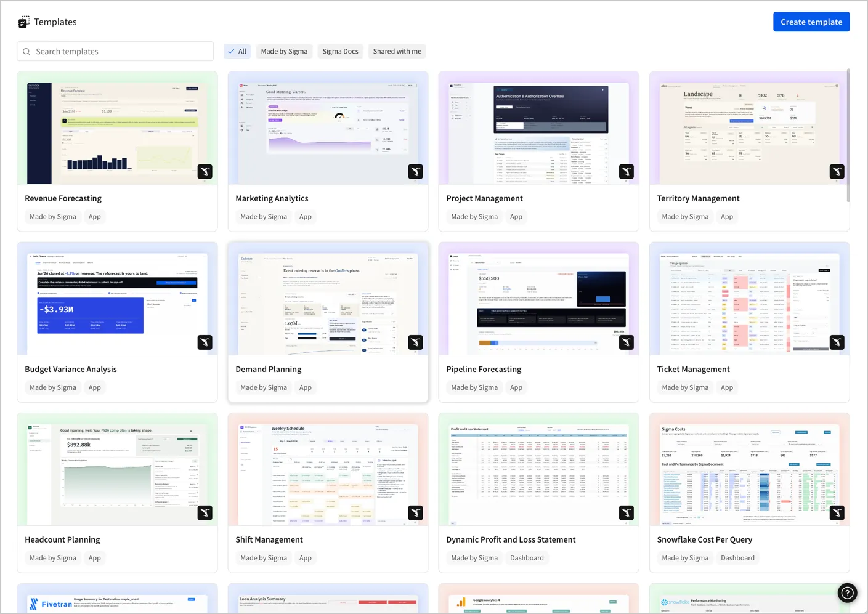Click Sigma badge on Dynamic Profit and Loss thumbnail

(x=627, y=512)
